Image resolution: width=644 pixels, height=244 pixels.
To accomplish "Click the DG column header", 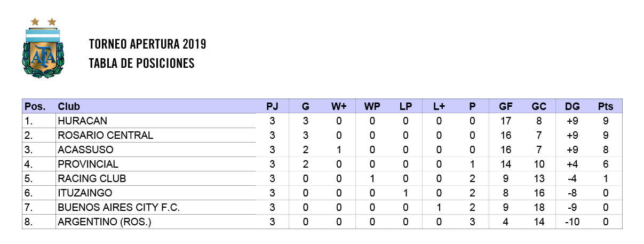I will tap(572, 106).
